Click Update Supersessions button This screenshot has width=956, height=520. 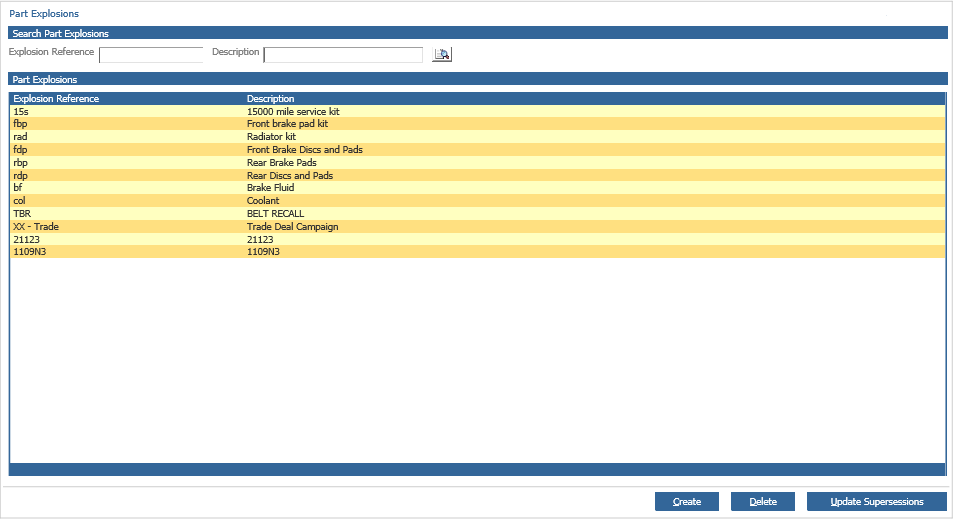[876, 502]
